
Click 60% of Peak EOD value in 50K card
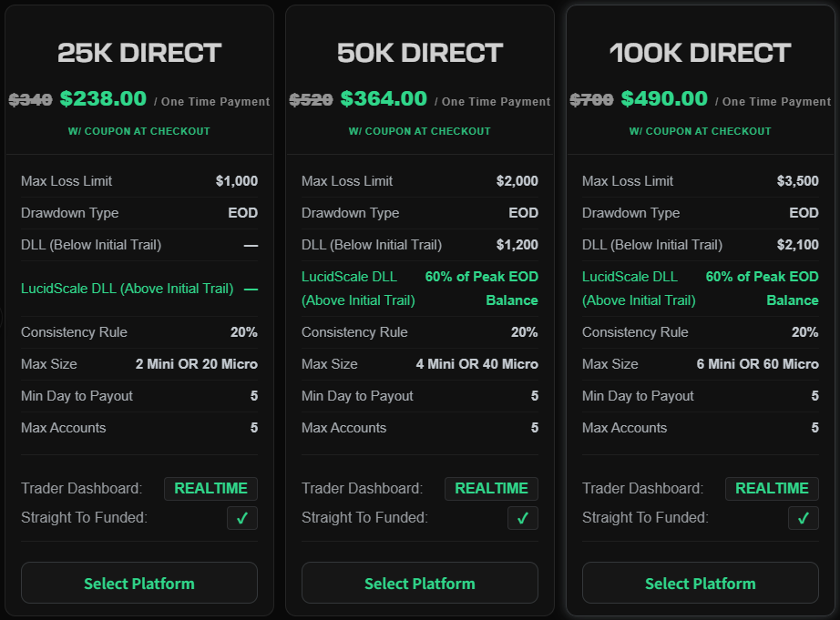click(x=481, y=277)
